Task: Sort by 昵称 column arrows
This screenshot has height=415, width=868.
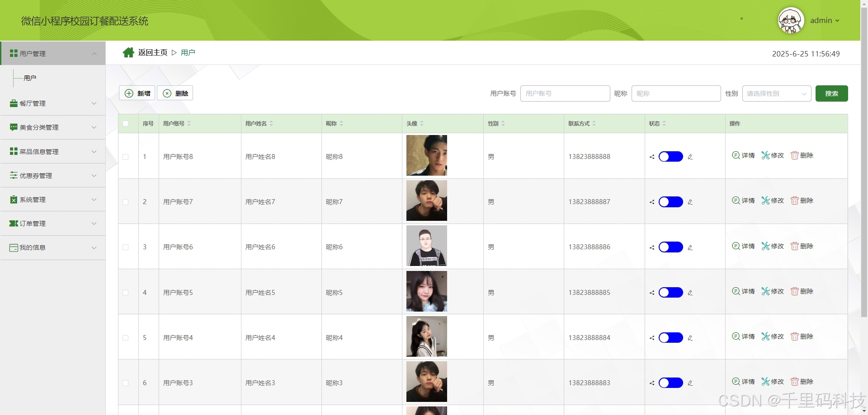Action: [341, 123]
